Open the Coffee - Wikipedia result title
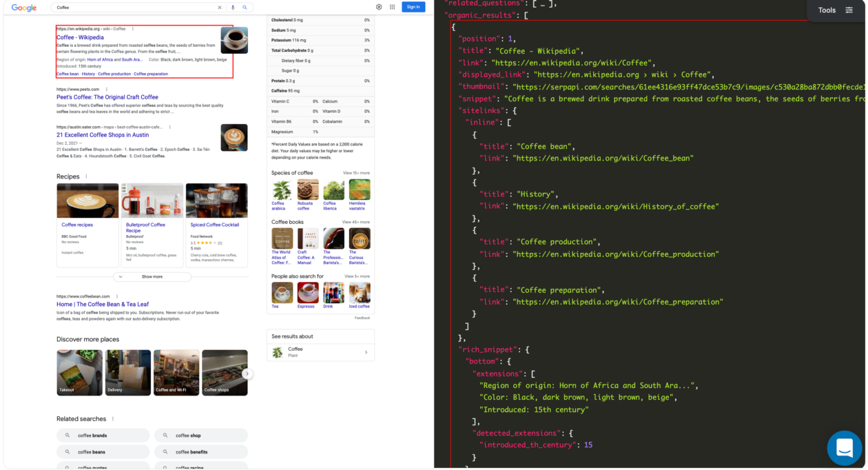This screenshot has width=868, height=470. coord(80,37)
